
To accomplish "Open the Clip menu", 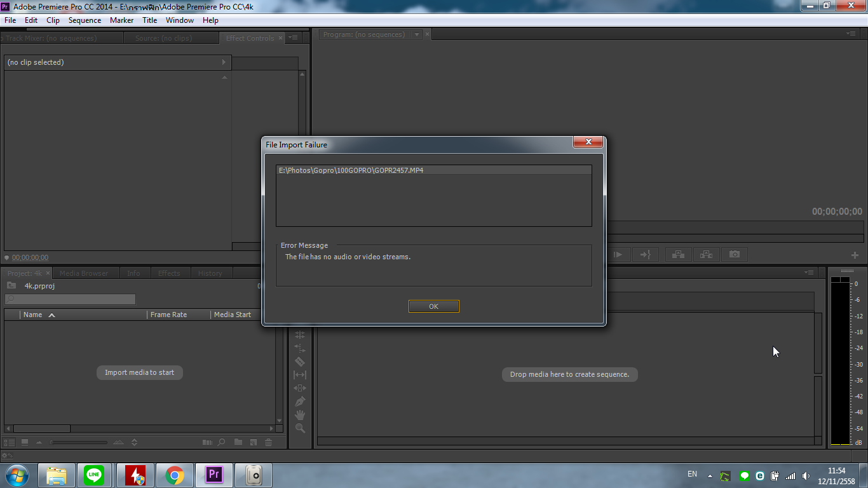I will tap(53, 20).
